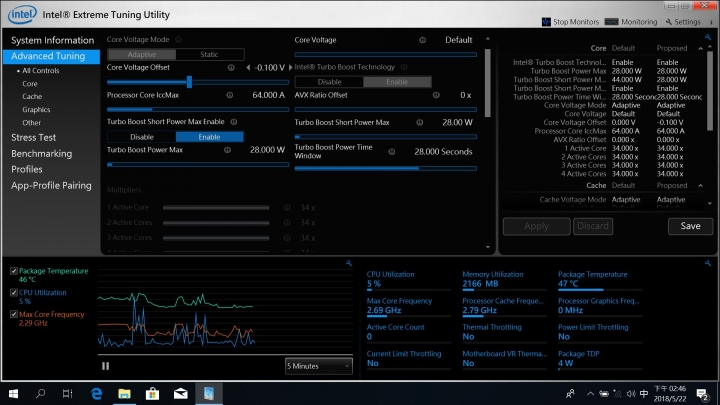720x405 pixels.
Task: Open the Profiles section
Action: (x=27, y=169)
